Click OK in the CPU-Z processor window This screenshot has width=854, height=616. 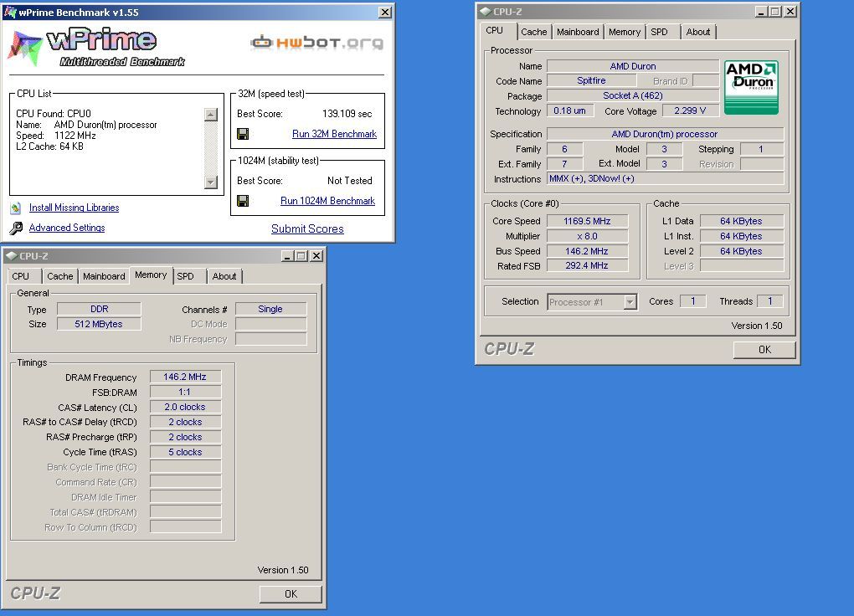[x=764, y=350]
